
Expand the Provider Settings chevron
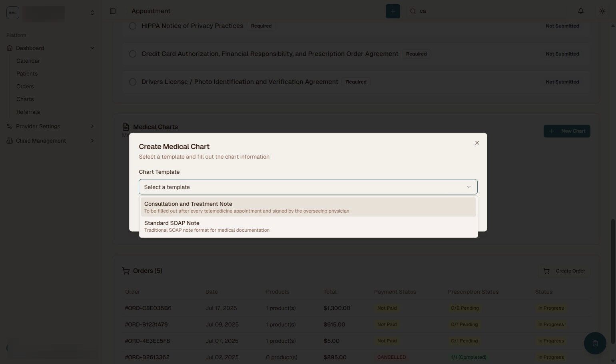[x=92, y=126]
